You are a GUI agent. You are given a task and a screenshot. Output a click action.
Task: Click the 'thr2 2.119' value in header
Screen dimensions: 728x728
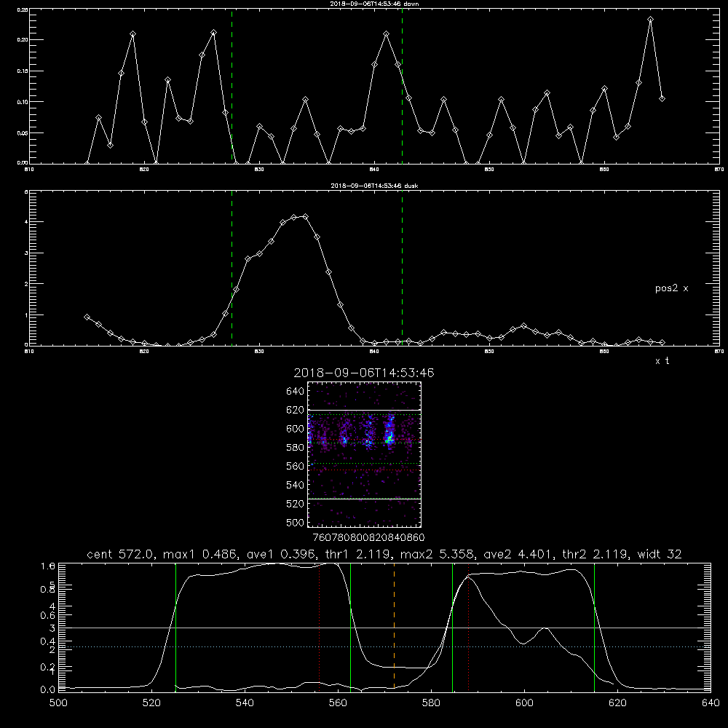[x=596, y=554]
